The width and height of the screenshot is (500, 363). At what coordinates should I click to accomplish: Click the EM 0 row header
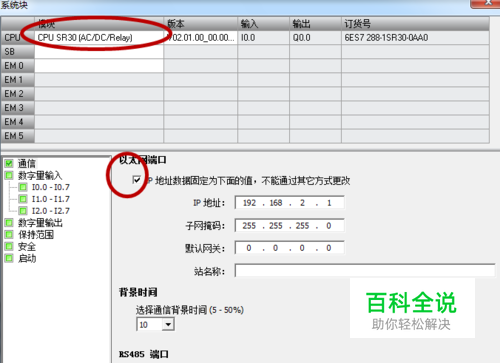(18, 66)
